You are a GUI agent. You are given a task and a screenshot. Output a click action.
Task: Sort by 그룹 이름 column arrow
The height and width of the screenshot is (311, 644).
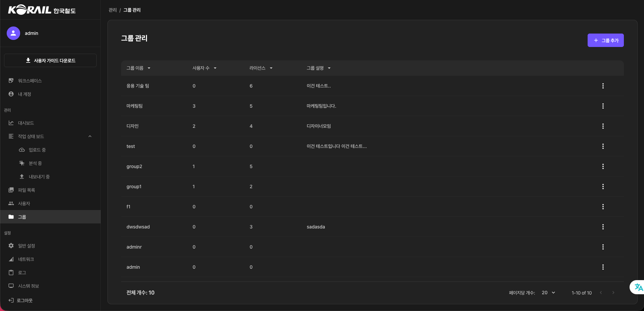149,68
